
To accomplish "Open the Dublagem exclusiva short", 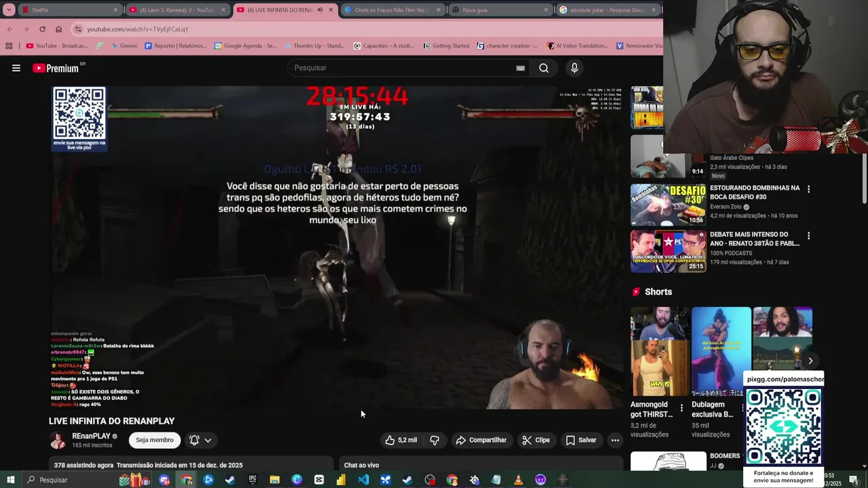I will (x=721, y=352).
